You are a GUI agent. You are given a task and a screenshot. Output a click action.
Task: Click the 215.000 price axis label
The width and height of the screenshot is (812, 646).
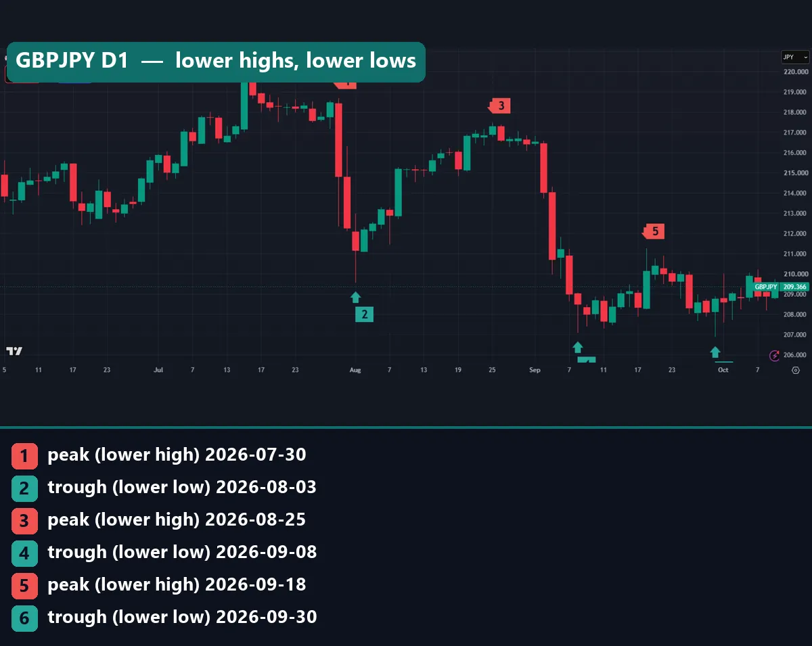(795, 173)
